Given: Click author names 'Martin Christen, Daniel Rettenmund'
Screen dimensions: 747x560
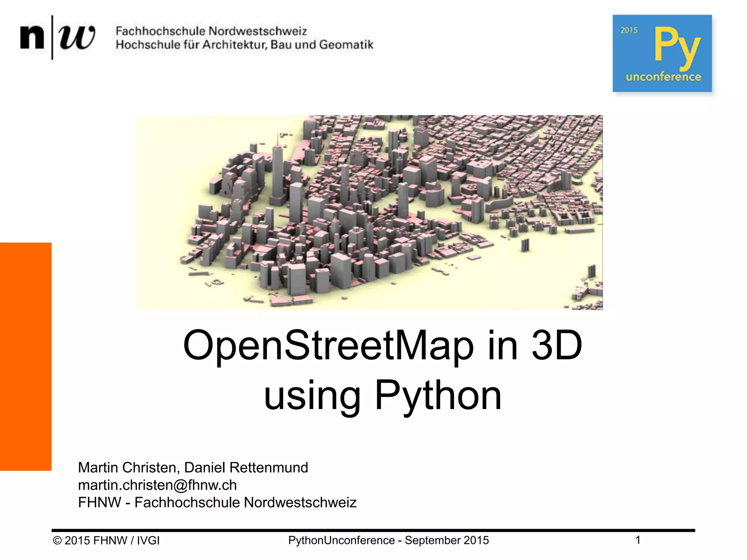Looking at the screenshot, I should (193, 467).
